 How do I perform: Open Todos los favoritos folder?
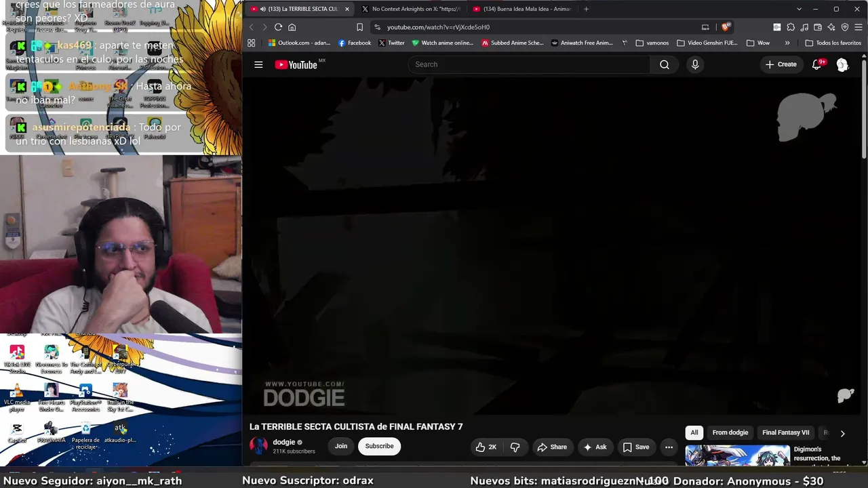pos(833,43)
